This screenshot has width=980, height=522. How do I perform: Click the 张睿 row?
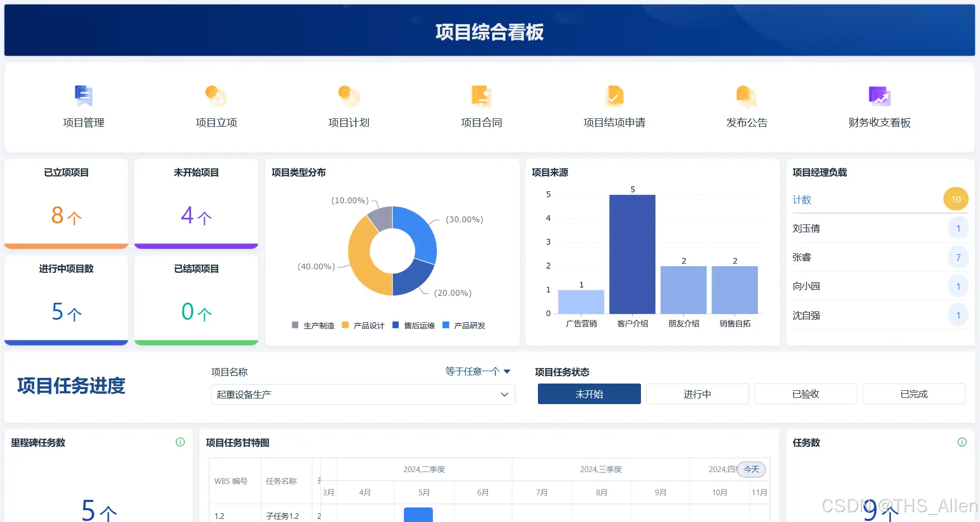point(880,257)
